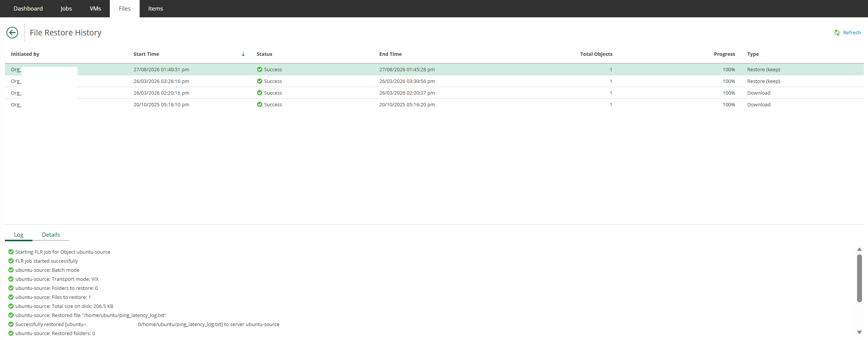Sort by Progress column header

[x=724, y=54]
